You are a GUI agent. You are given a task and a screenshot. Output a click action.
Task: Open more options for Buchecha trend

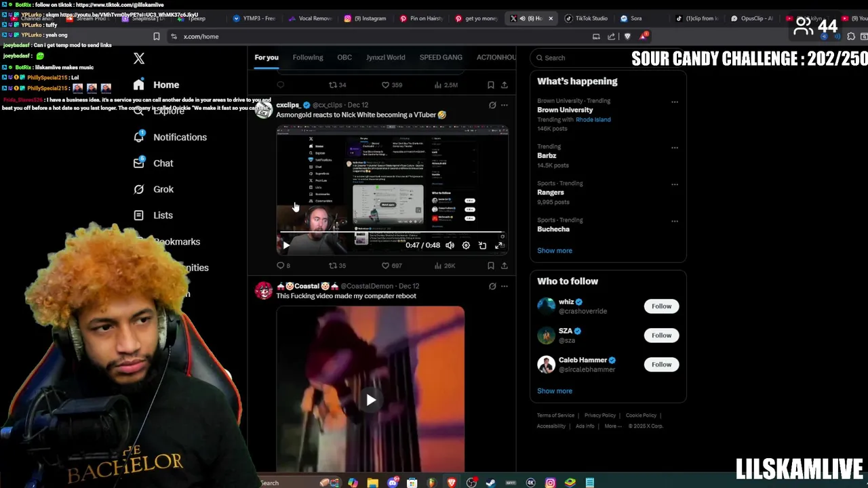click(675, 221)
